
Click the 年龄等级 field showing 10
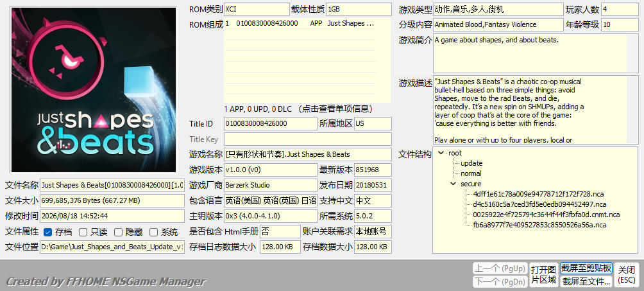(620, 24)
